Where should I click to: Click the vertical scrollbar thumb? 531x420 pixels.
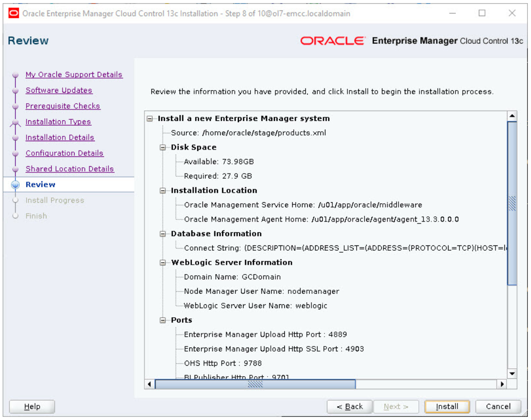click(512, 203)
